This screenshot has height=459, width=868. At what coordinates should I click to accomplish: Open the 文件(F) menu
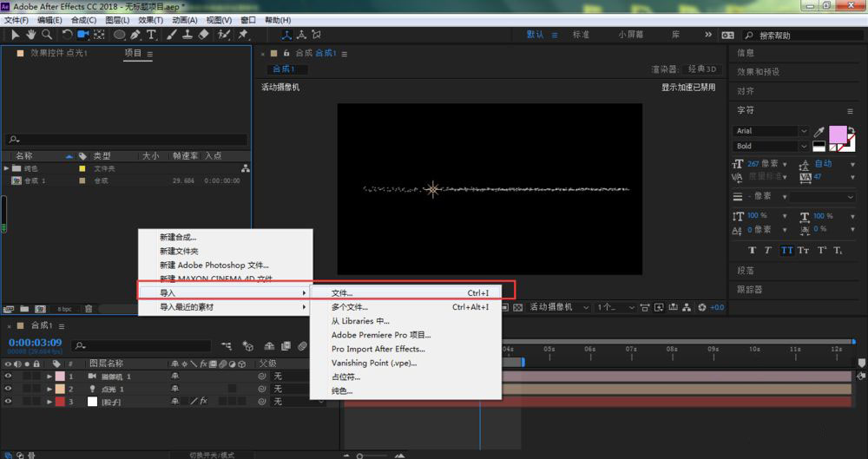click(16, 20)
